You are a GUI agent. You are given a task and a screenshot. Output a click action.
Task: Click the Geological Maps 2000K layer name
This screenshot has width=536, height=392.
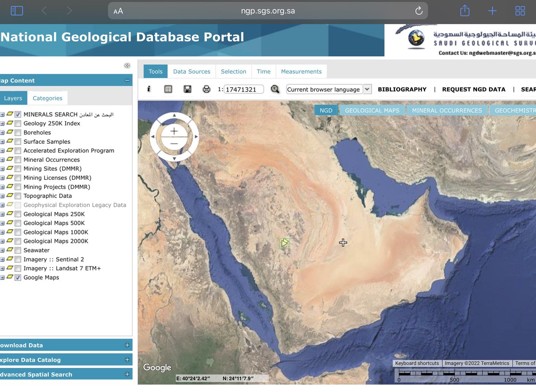coord(56,241)
